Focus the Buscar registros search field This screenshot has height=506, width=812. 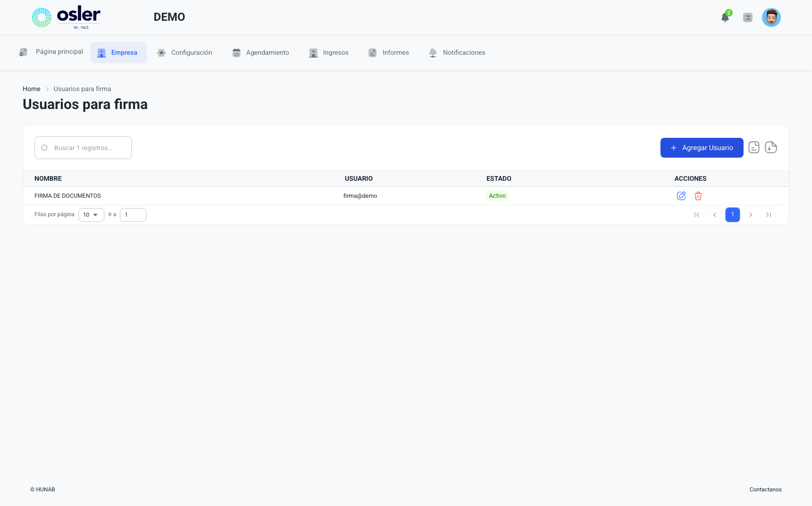click(x=83, y=148)
